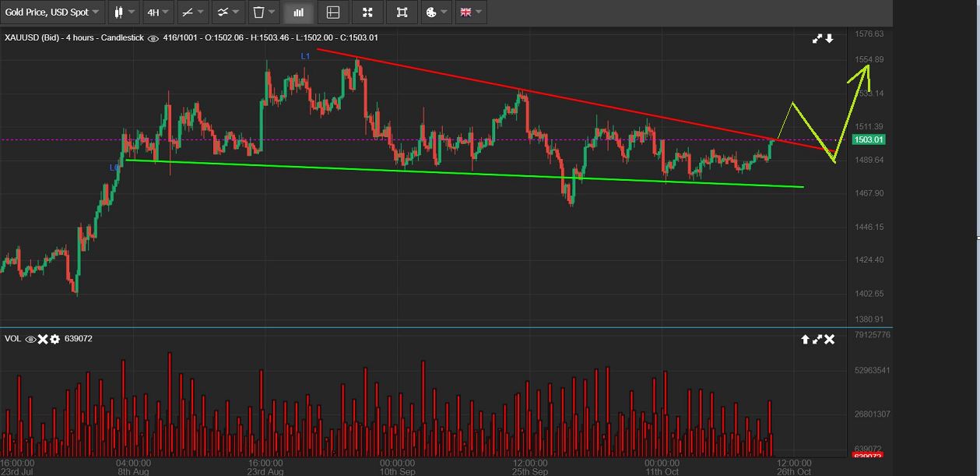
Task: Click the 1446.15 price axis label
Action: [869, 227]
